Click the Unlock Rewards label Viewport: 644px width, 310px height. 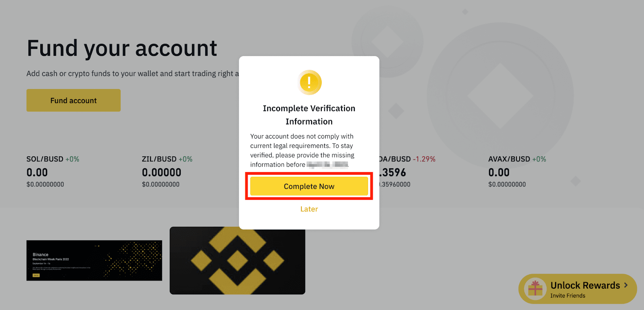pos(585,285)
